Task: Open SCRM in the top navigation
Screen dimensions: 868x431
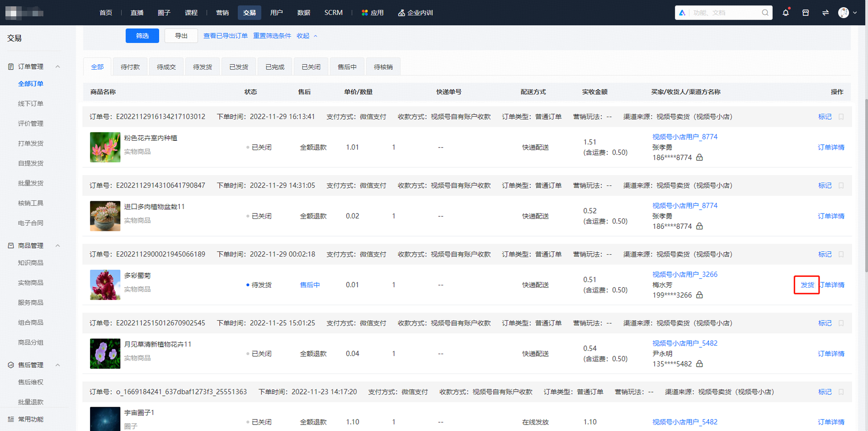Action: (x=334, y=13)
